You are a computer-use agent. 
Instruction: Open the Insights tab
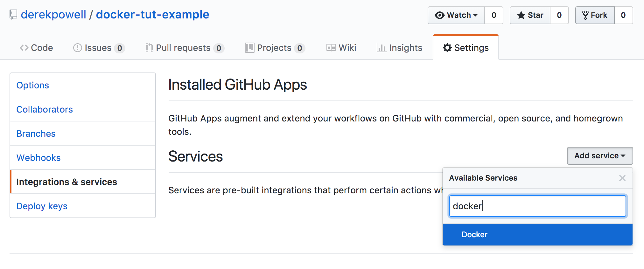pyautogui.click(x=399, y=48)
